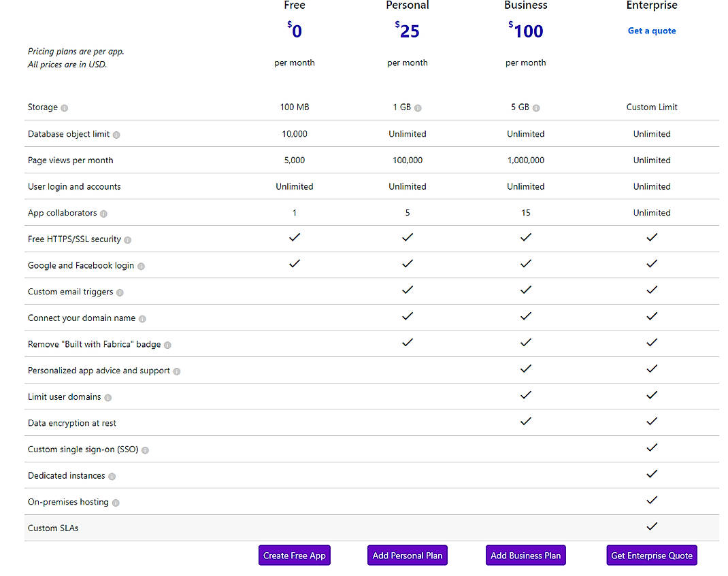
Task: Click the Free HTTPS/SSL security info icon
Action: pyautogui.click(x=129, y=239)
